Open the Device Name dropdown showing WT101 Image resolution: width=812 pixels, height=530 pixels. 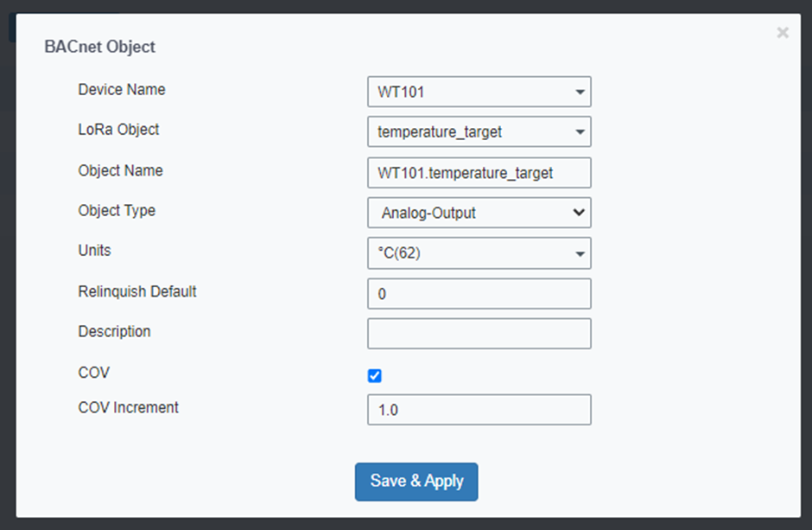pyautogui.click(x=479, y=92)
